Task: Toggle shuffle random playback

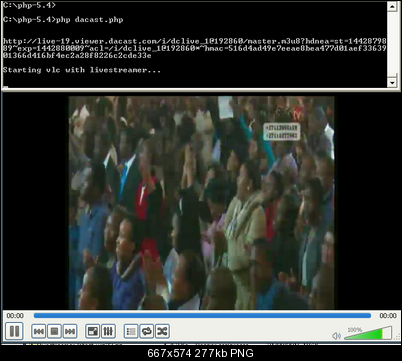Action: click(162, 331)
